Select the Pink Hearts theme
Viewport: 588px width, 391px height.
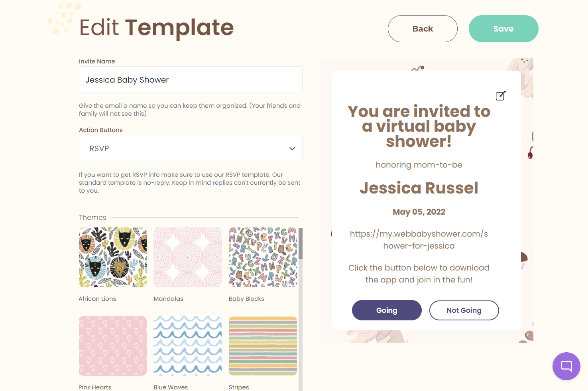tap(112, 346)
